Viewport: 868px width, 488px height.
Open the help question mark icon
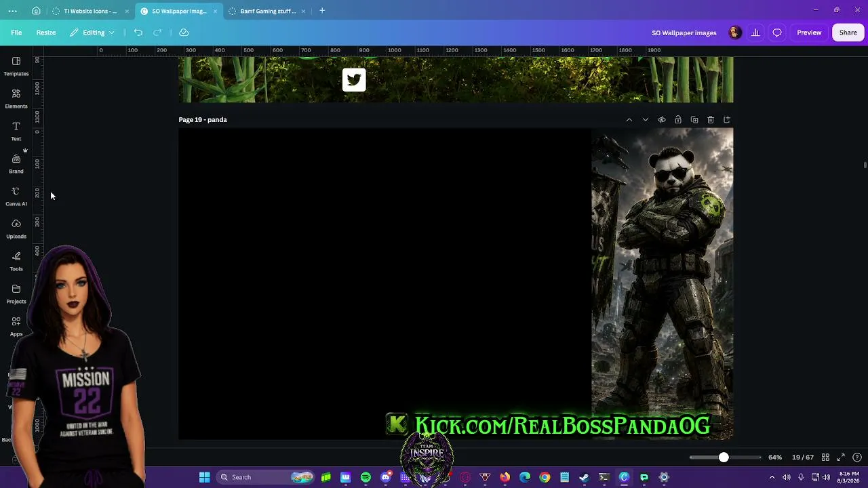tap(857, 457)
